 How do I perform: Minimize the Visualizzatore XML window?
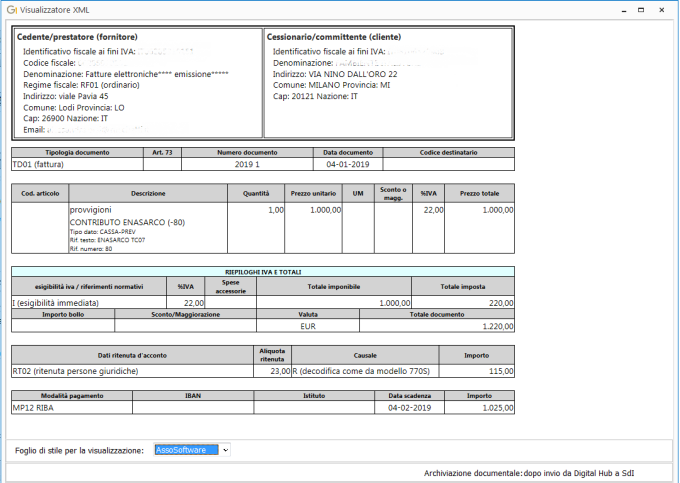coord(624,10)
